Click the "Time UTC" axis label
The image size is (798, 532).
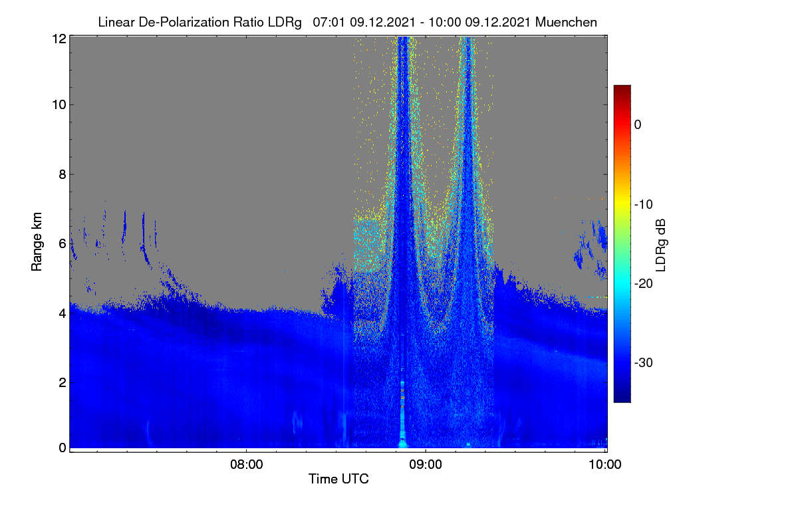[338, 479]
